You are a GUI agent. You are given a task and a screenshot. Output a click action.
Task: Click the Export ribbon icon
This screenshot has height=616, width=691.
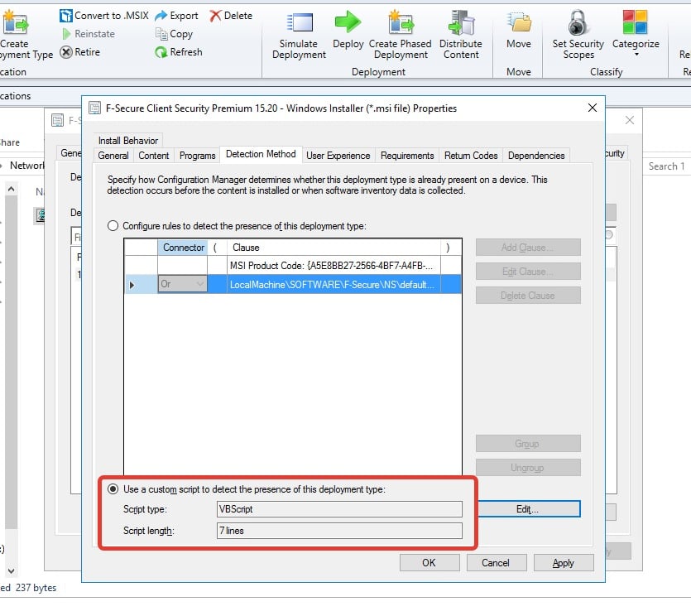tap(161, 16)
